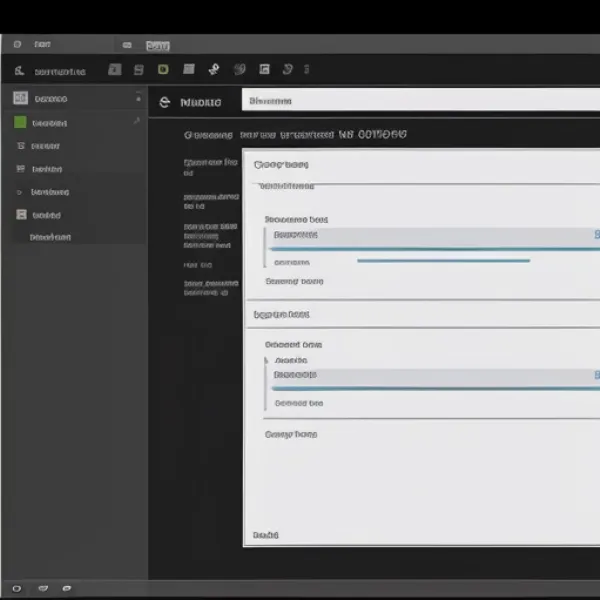600x600 pixels.
Task: Click the first circular icon in the bottom status bar
Action: click(17, 588)
